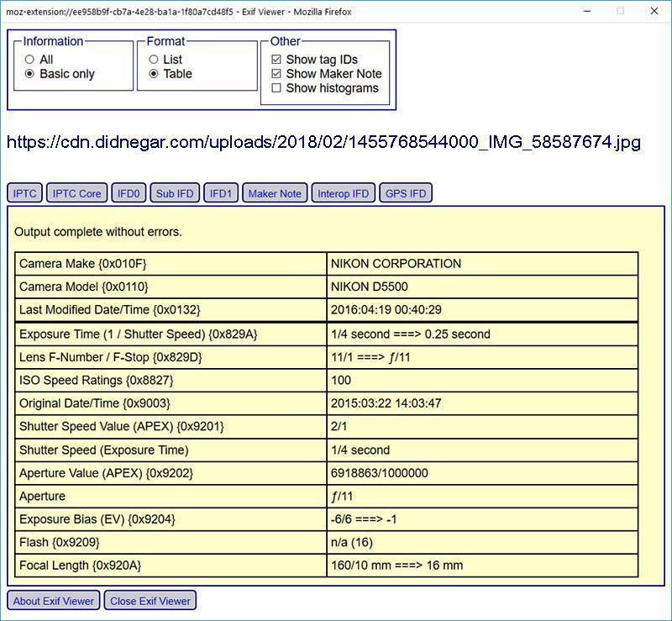Show the Maker Note tab
This screenshot has width=672, height=621.
275,193
